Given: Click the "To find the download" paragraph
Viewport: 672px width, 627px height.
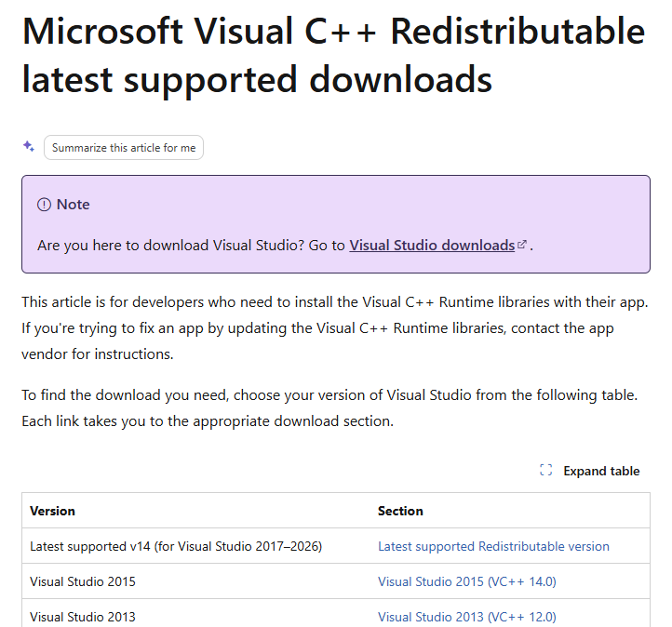Looking at the screenshot, I should pos(329,407).
